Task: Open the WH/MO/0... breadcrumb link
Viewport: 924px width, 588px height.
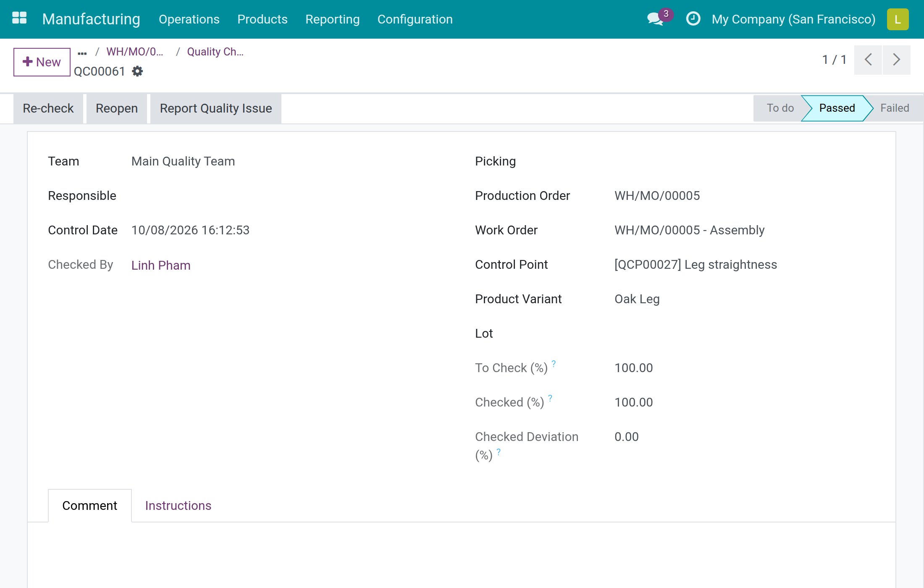Action: 134,52
